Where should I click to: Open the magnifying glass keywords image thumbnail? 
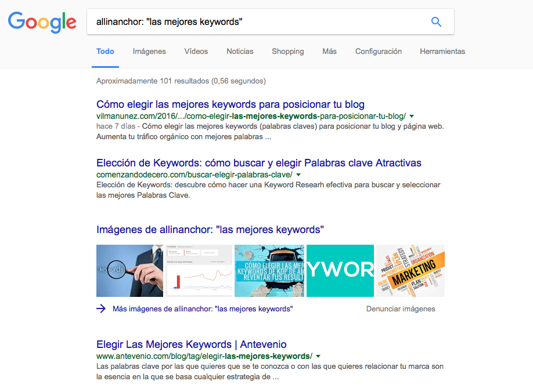[x=129, y=271]
